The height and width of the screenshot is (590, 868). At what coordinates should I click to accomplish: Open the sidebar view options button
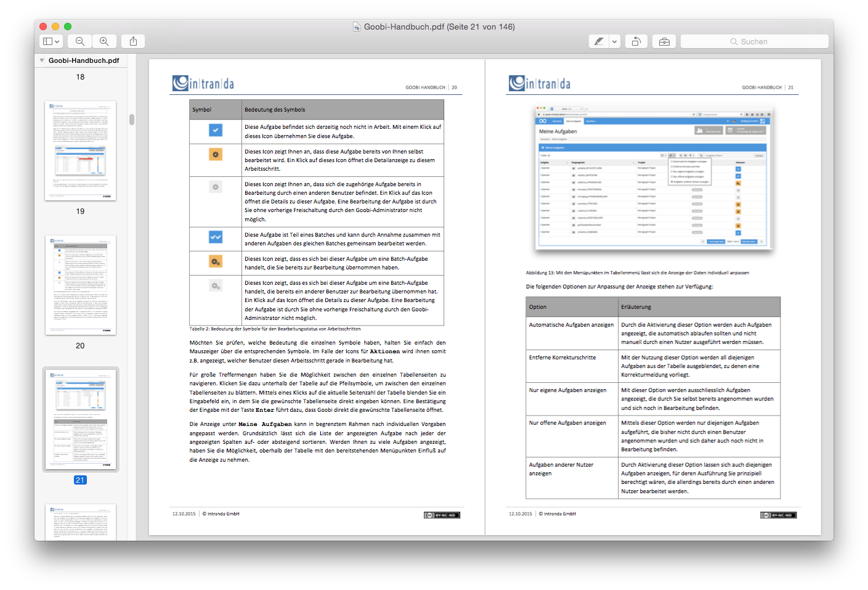pos(51,41)
